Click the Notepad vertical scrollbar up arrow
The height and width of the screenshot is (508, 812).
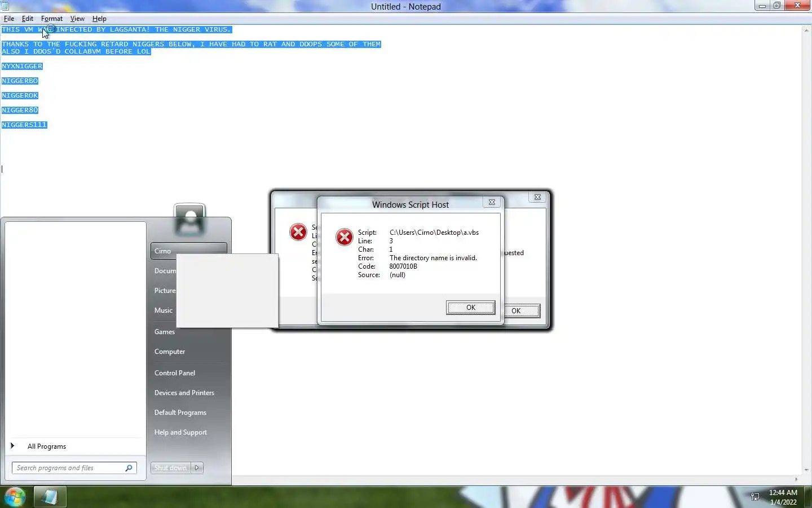806,30
